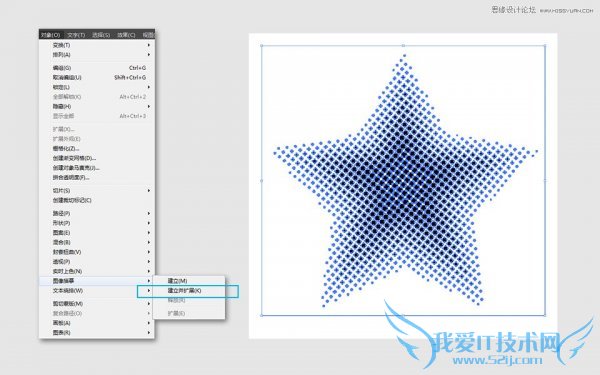
Task: Expand the 剪切蒙版(M) Clipping Mask submenu
Action: [97, 304]
